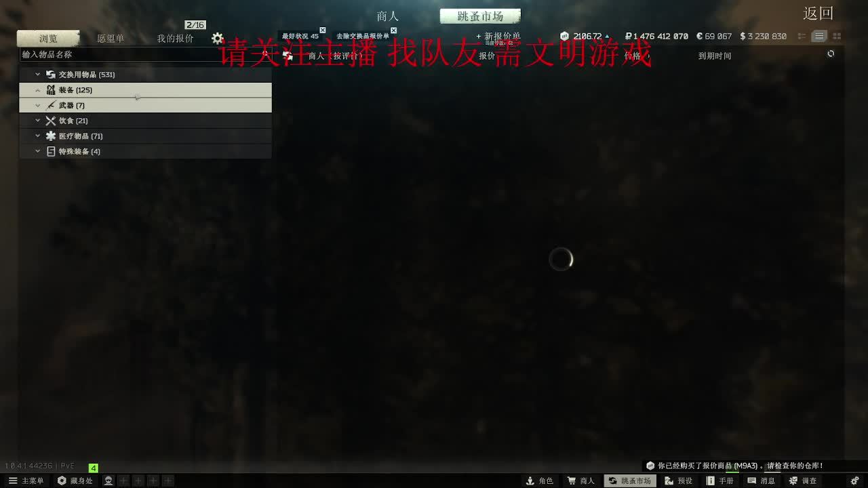The image size is (868, 488).
Task: Open 跳蚤市场 from the bottom bar
Action: click(x=630, y=481)
